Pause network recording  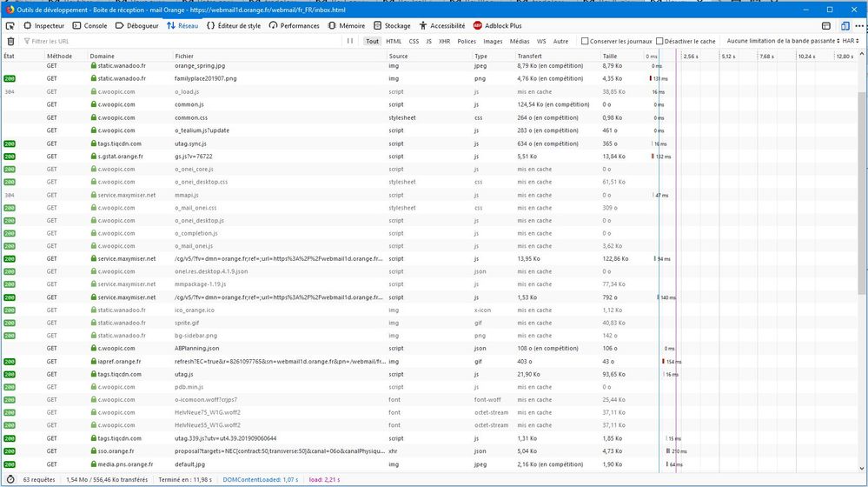(x=350, y=41)
